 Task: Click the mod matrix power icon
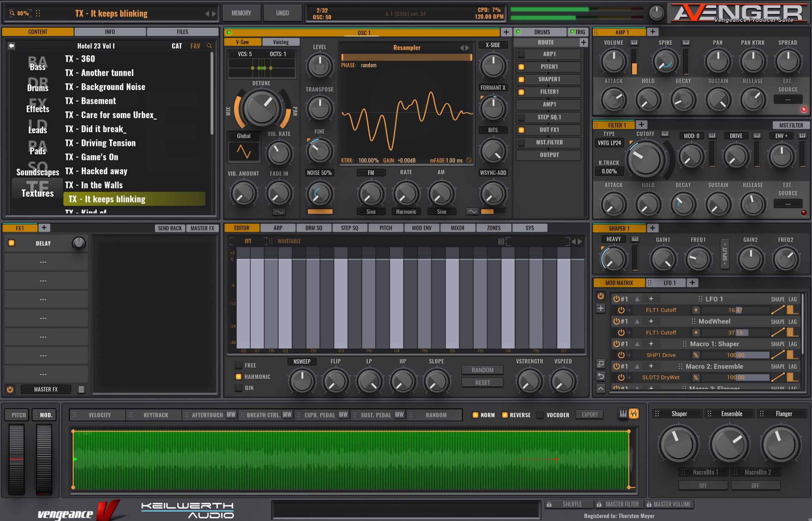[x=600, y=296]
